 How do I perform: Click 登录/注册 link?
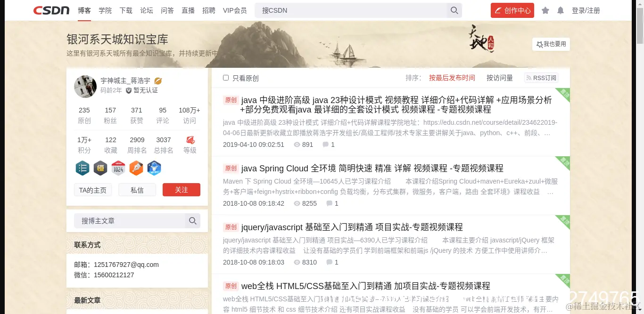coord(586,10)
